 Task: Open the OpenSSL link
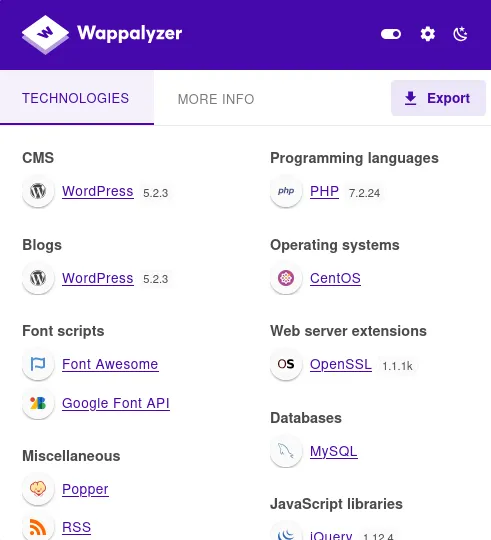coord(341,364)
